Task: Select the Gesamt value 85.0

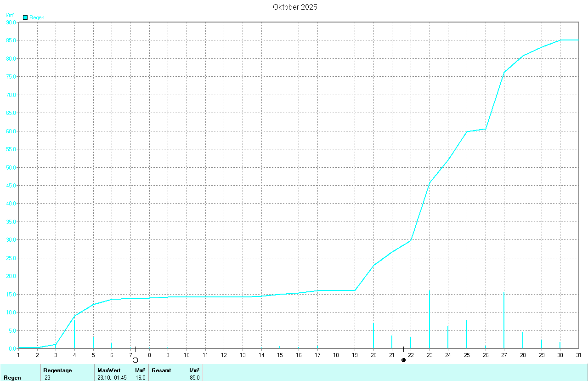Action: click(x=194, y=377)
